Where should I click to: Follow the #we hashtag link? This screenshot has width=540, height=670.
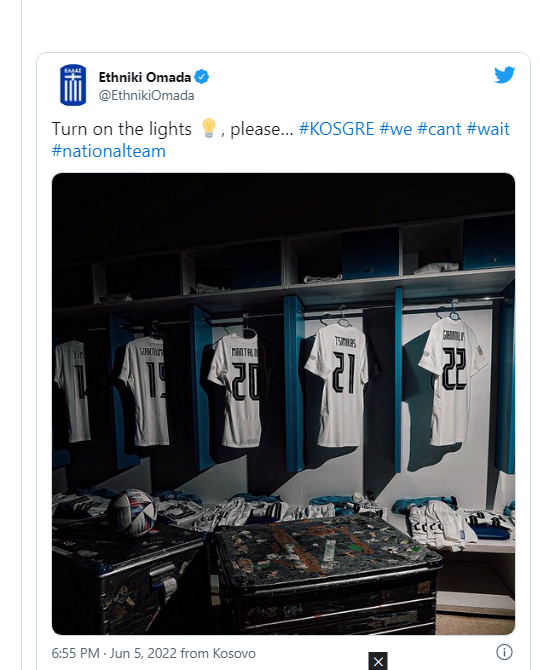coord(396,129)
